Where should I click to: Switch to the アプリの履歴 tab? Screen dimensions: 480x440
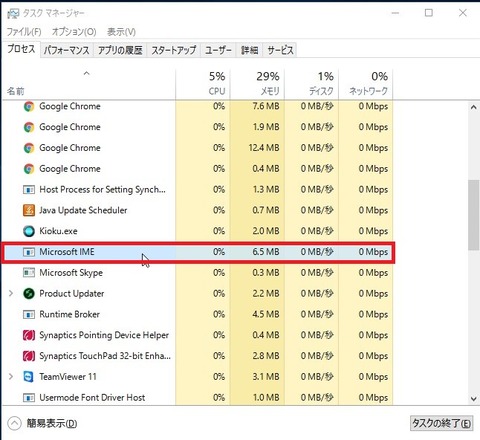(120, 50)
